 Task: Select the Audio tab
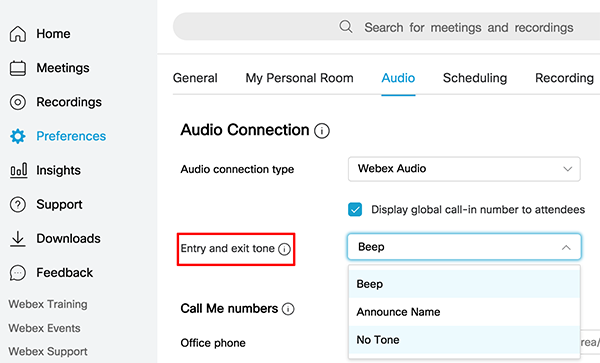(398, 78)
